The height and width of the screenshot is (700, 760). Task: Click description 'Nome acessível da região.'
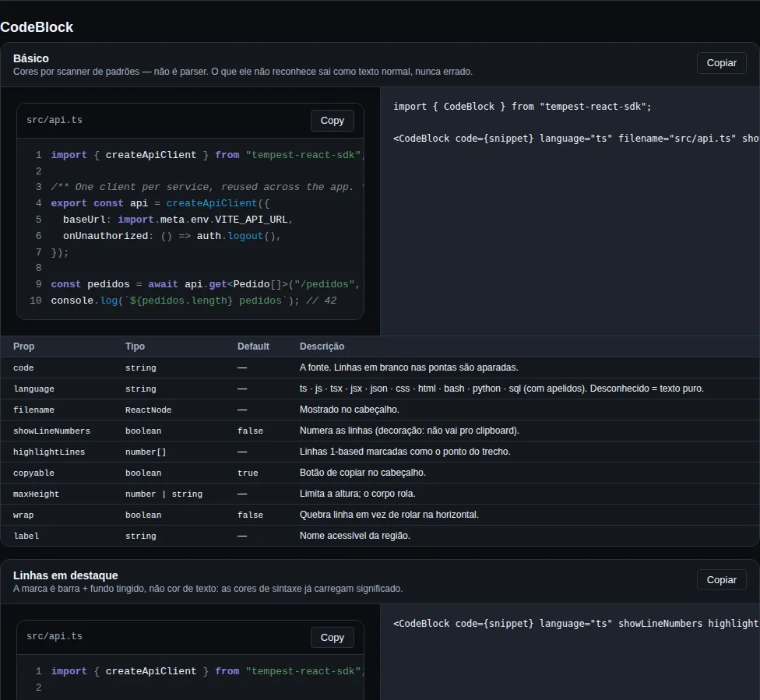(355, 536)
